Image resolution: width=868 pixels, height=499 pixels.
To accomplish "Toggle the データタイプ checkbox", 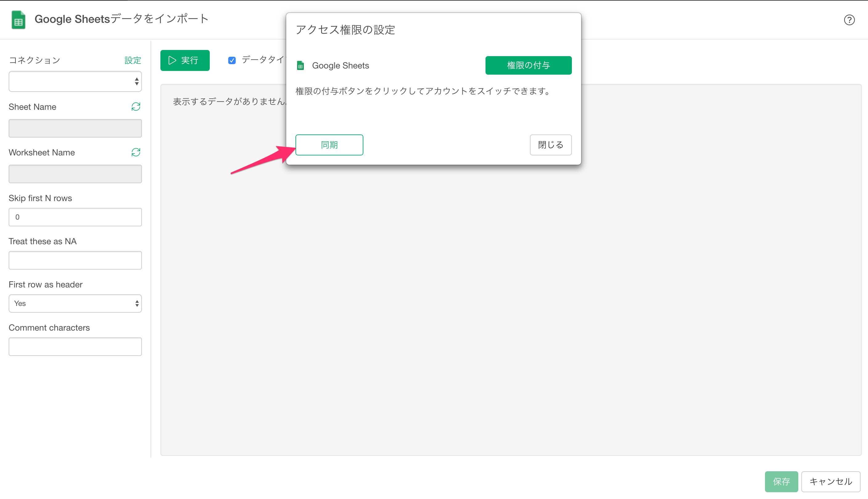I will point(232,61).
